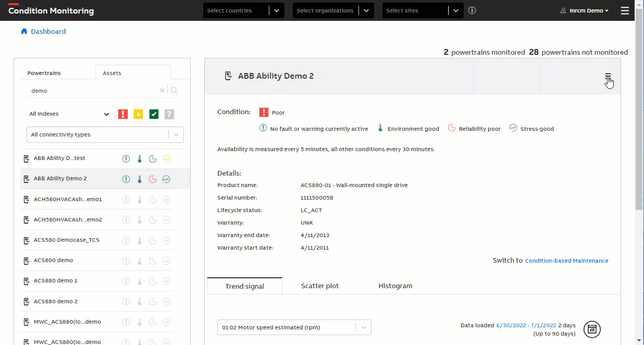
Task: Click the asset search field containing demo
Action: tap(94, 91)
